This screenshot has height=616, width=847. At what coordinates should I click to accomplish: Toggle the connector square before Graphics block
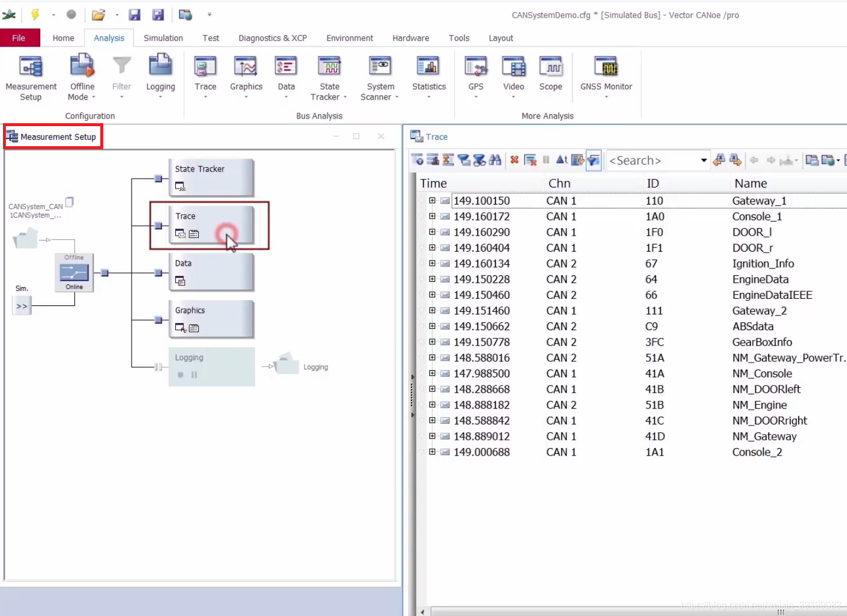(x=158, y=320)
